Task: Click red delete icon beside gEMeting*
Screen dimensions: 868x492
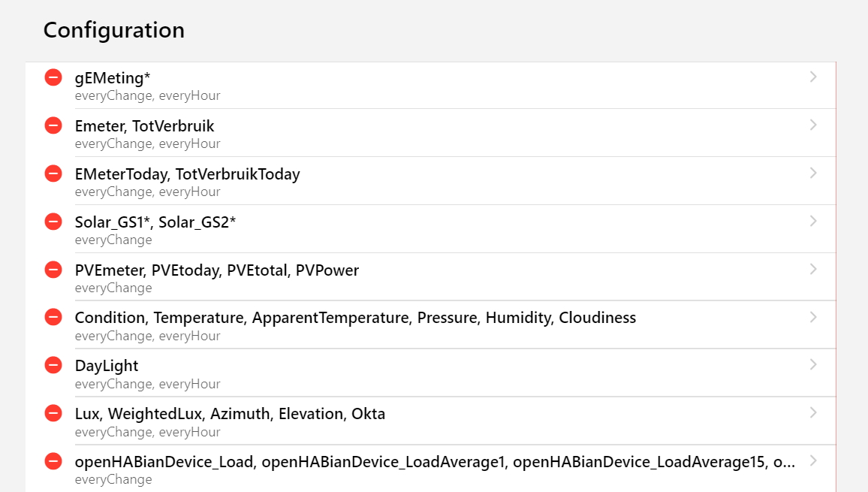Action: tap(53, 77)
